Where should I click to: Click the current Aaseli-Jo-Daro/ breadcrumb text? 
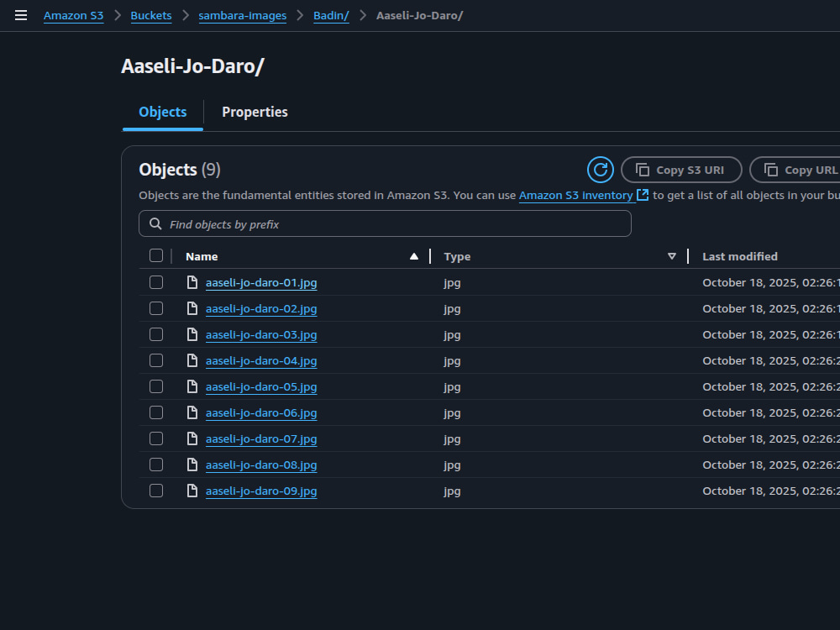419,15
